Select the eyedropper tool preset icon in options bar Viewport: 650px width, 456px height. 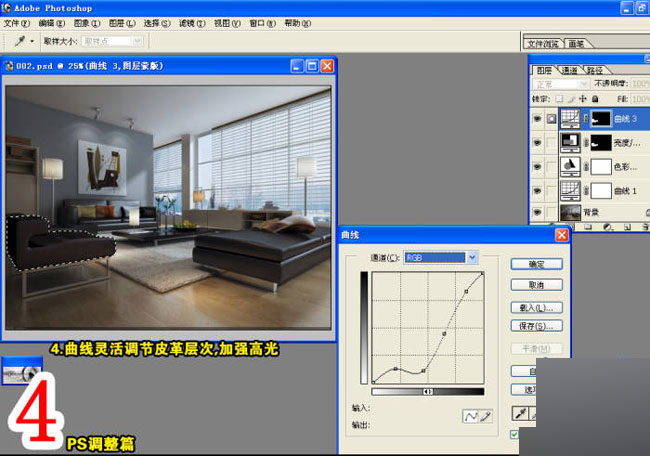pyautogui.click(x=19, y=41)
